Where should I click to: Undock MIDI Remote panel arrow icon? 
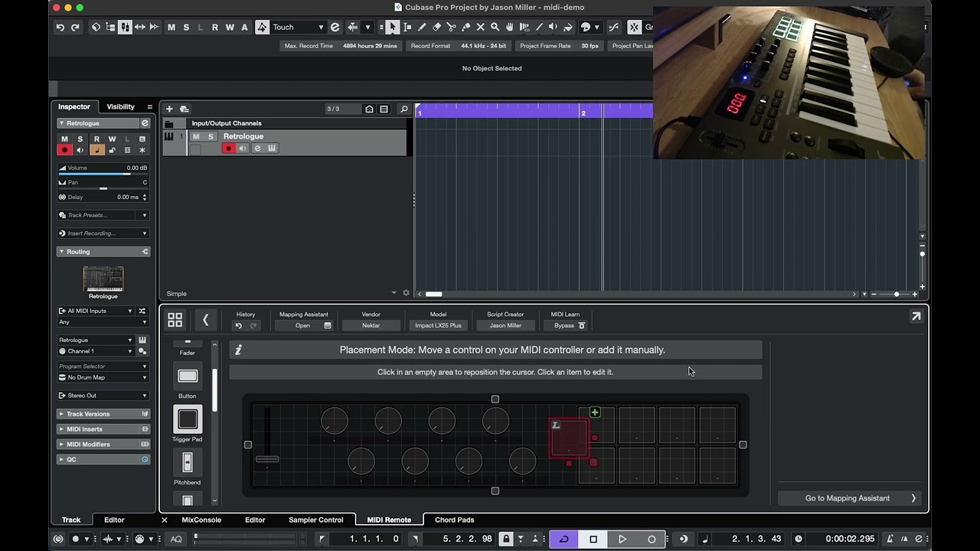click(x=916, y=316)
